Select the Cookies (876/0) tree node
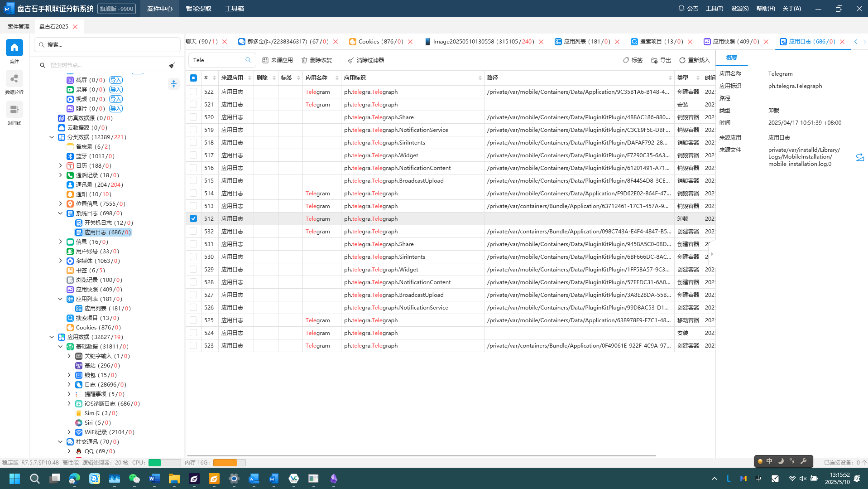 (x=94, y=328)
